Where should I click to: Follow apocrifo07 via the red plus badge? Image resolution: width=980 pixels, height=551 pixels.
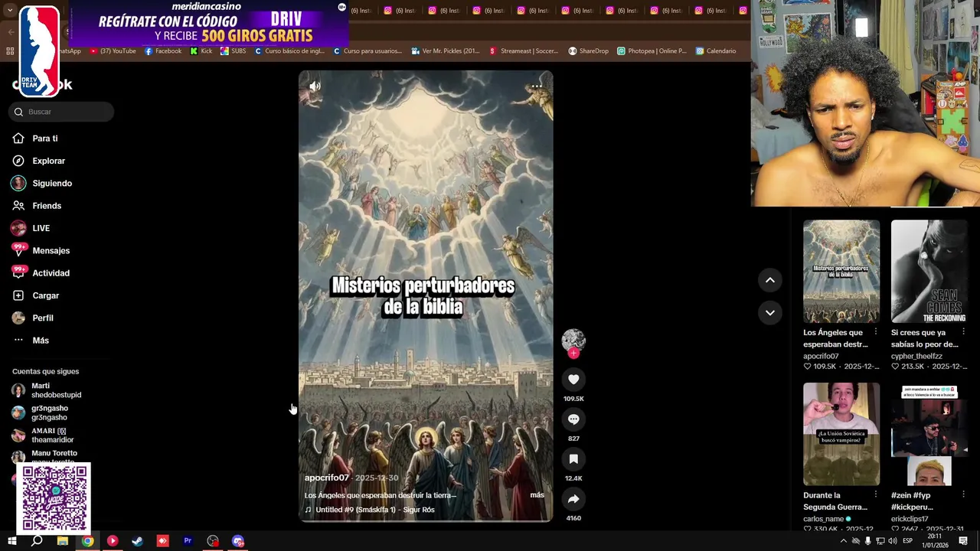coord(573,353)
